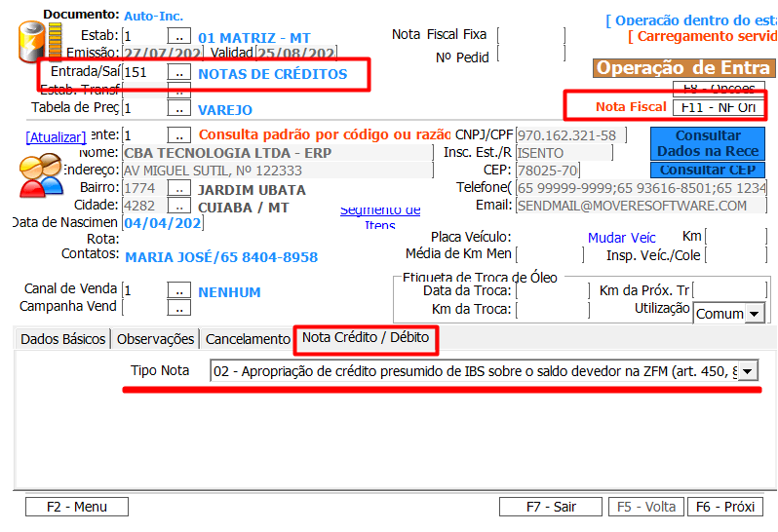The image size is (778, 532).
Task: Click the Entrada/Saída code field 151
Action: tap(144, 72)
